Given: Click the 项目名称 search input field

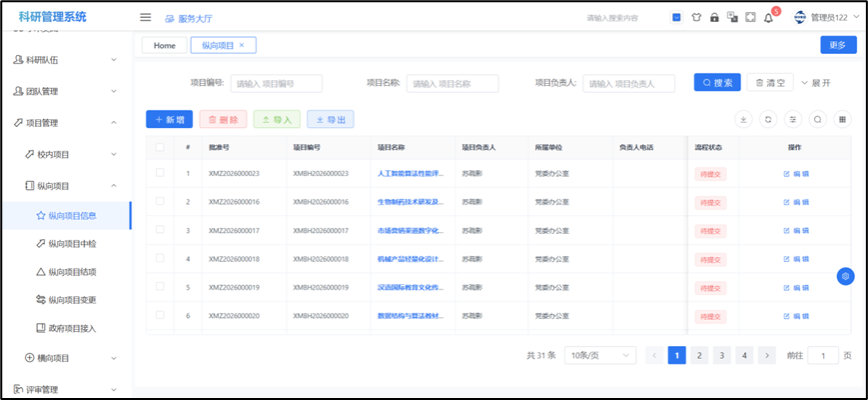Looking at the screenshot, I should (451, 83).
